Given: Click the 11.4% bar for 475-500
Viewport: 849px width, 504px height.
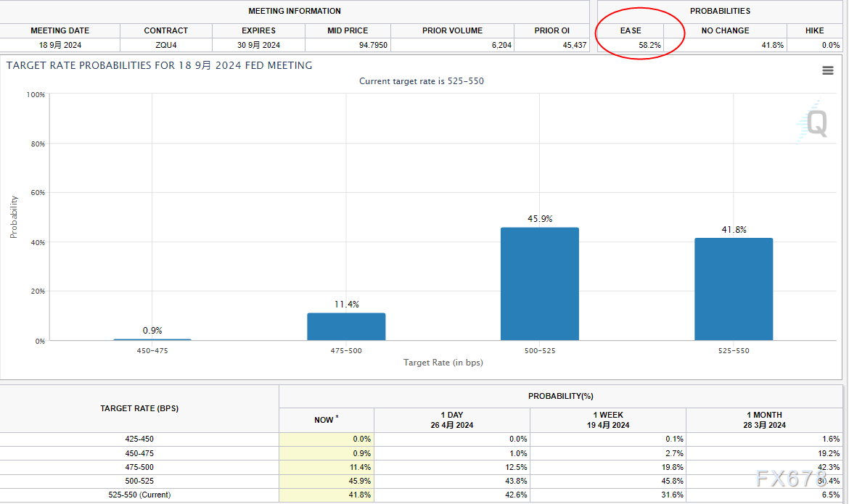Looking at the screenshot, I should [346, 326].
